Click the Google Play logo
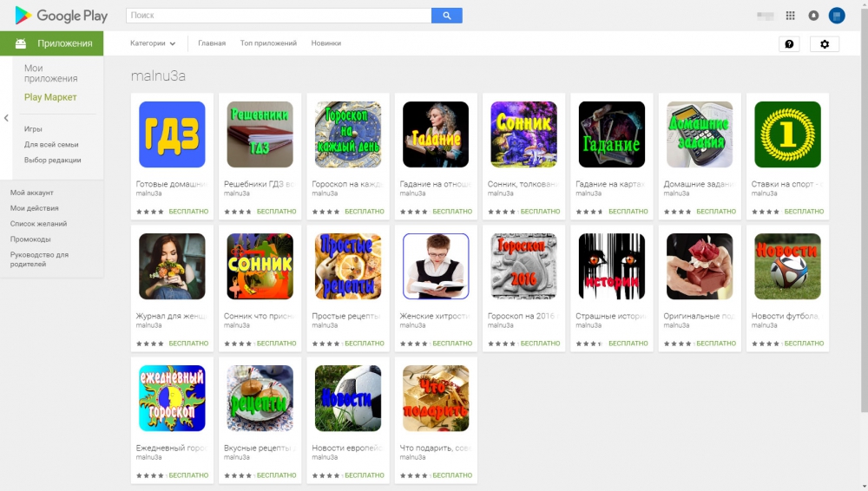 (x=62, y=16)
